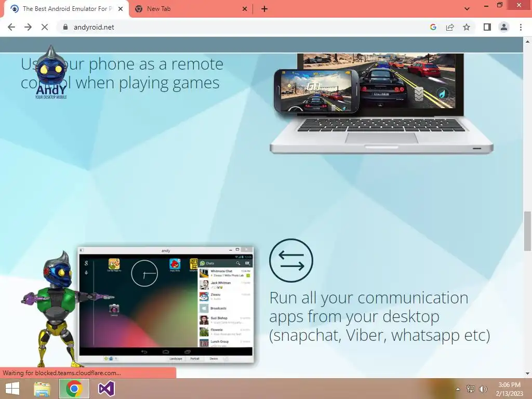This screenshot has height=399, width=532.
Task: Switch to The Best Android Emulator tab
Action: coord(66,9)
